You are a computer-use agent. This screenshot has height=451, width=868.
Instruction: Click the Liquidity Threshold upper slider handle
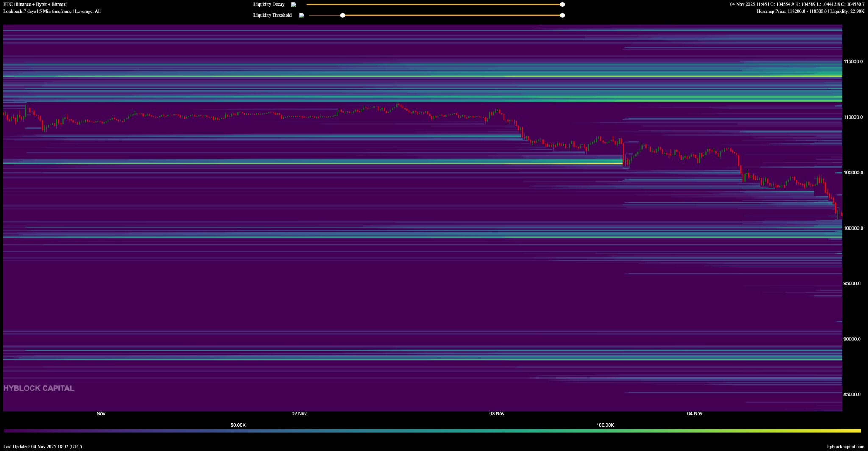(562, 15)
